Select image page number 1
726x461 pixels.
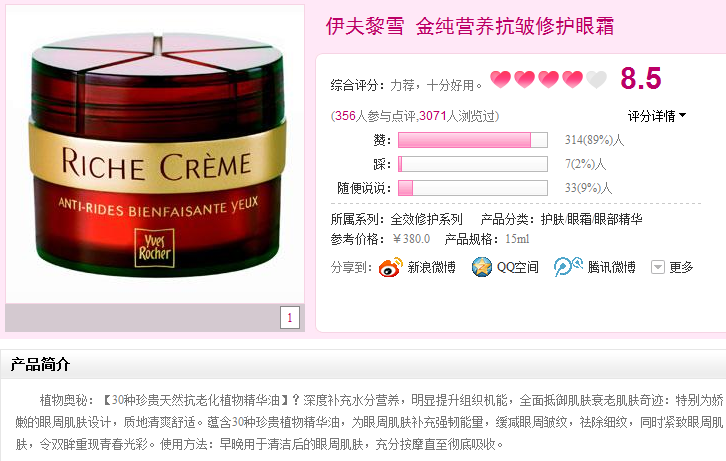pos(290,318)
